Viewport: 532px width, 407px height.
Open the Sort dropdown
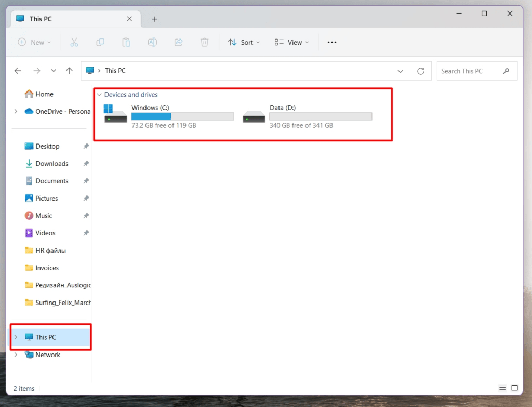tap(244, 42)
